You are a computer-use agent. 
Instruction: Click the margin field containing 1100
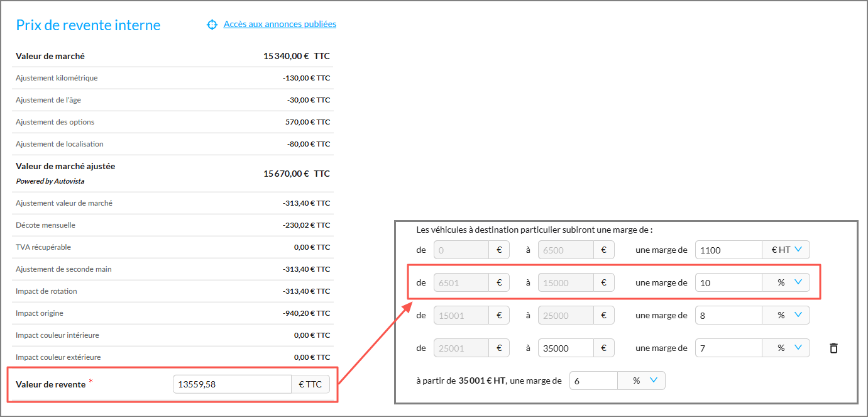pos(728,250)
